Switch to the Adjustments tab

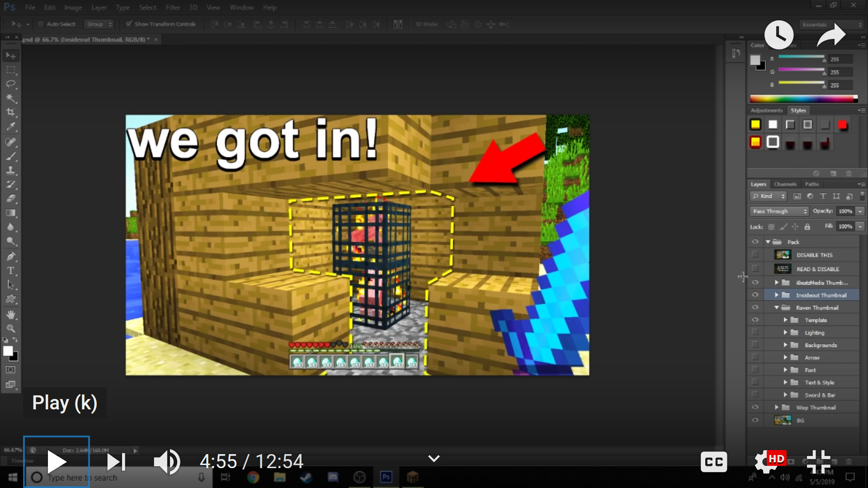766,110
